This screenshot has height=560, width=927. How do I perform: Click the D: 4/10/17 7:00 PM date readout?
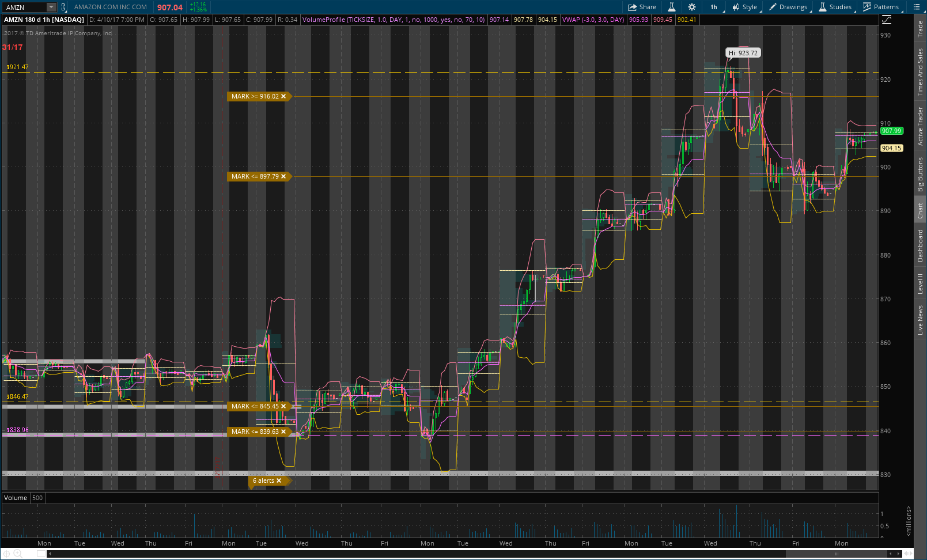click(x=117, y=20)
